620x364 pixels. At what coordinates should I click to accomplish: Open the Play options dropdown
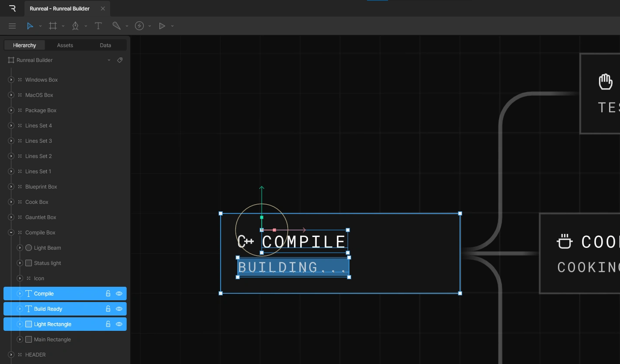coord(172,26)
